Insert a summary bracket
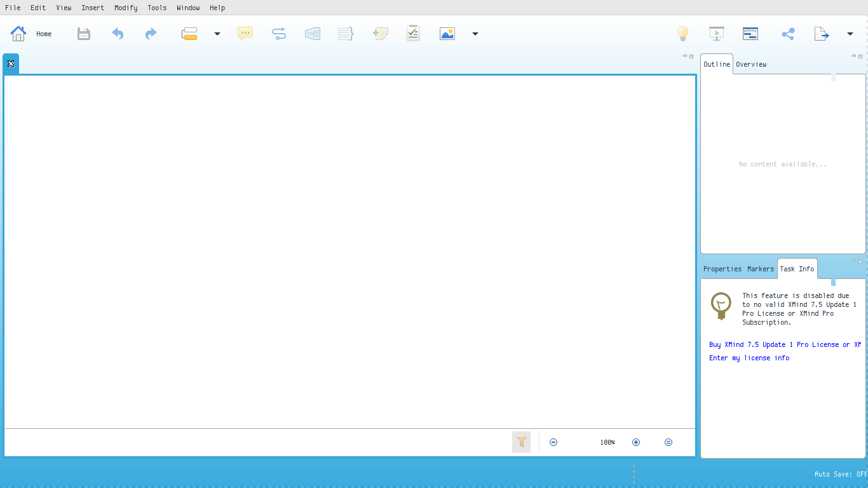 346,34
